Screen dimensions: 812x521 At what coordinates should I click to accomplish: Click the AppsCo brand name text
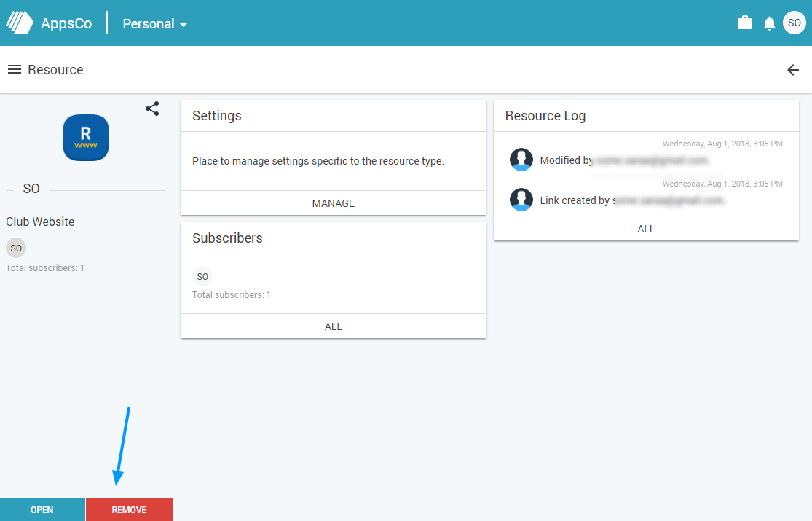pyautogui.click(x=66, y=24)
